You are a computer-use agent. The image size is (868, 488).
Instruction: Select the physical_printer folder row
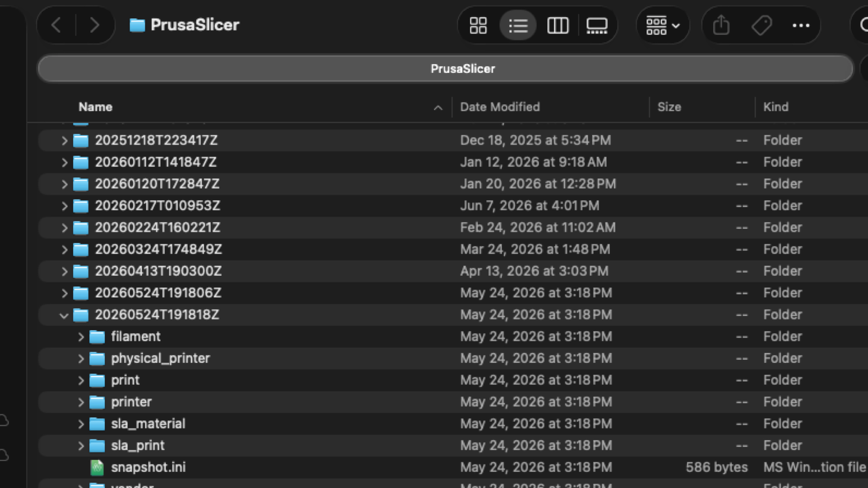(453, 358)
